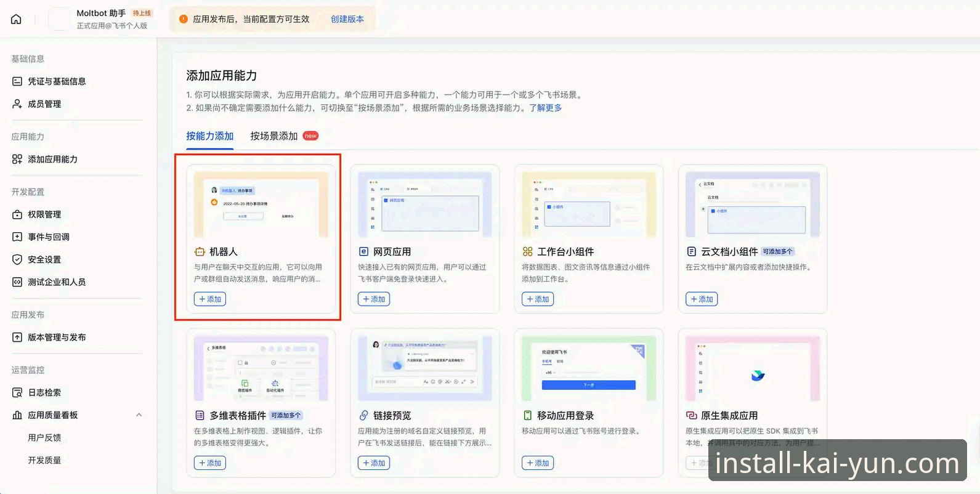The height and width of the screenshot is (494, 980).
Task: Add the 移动应用登录 capability
Action: (538, 463)
